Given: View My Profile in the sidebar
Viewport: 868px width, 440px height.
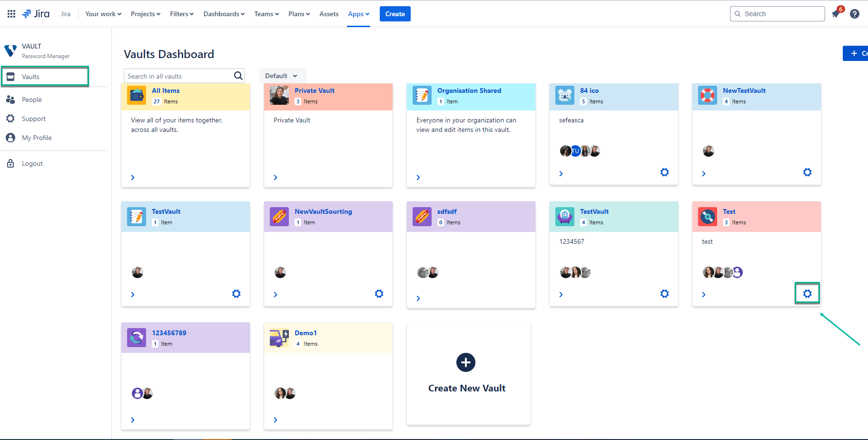Looking at the screenshot, I should (x=37, y=138).
